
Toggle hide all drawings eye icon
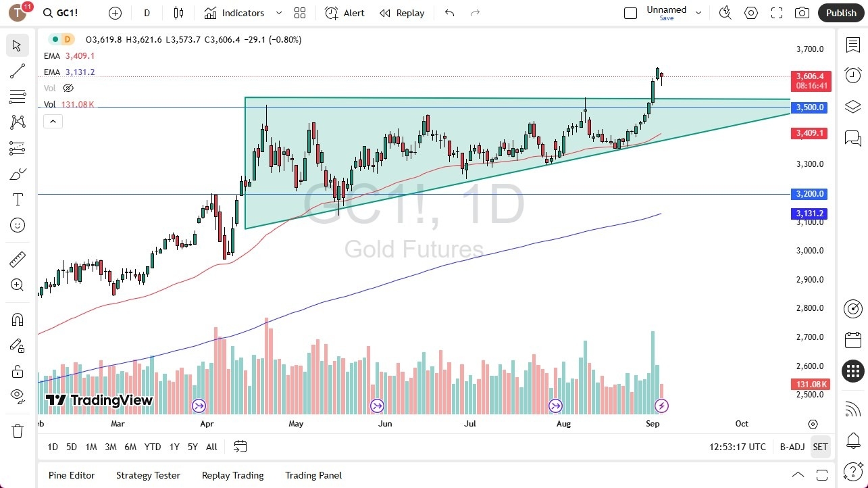tap(17, 396)
